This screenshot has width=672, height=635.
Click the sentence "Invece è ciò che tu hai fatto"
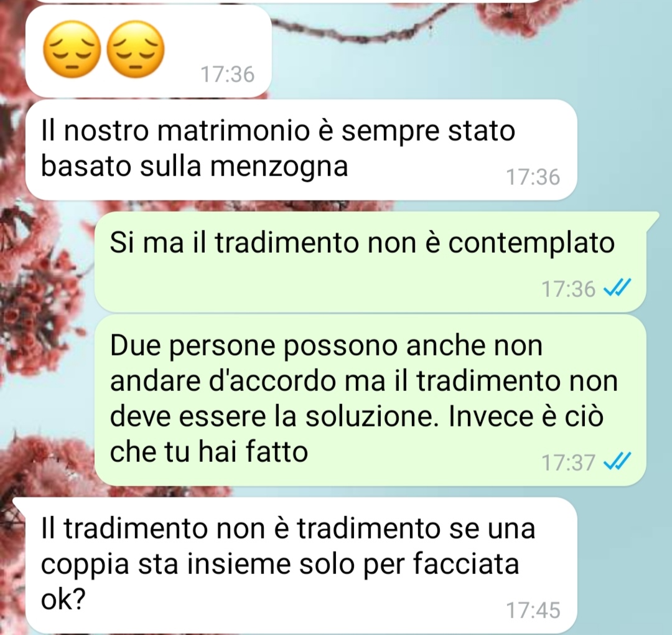[357, 434]
